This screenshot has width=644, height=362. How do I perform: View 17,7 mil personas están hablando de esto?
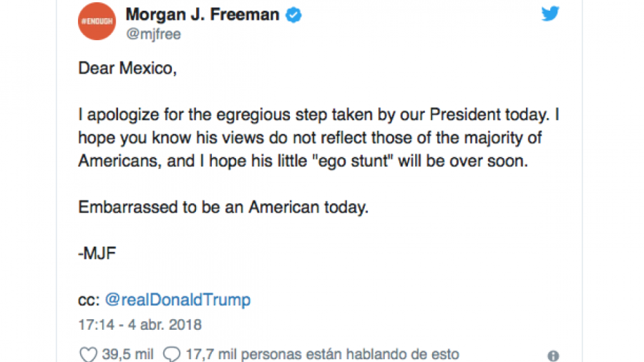(x=323, y=354)
